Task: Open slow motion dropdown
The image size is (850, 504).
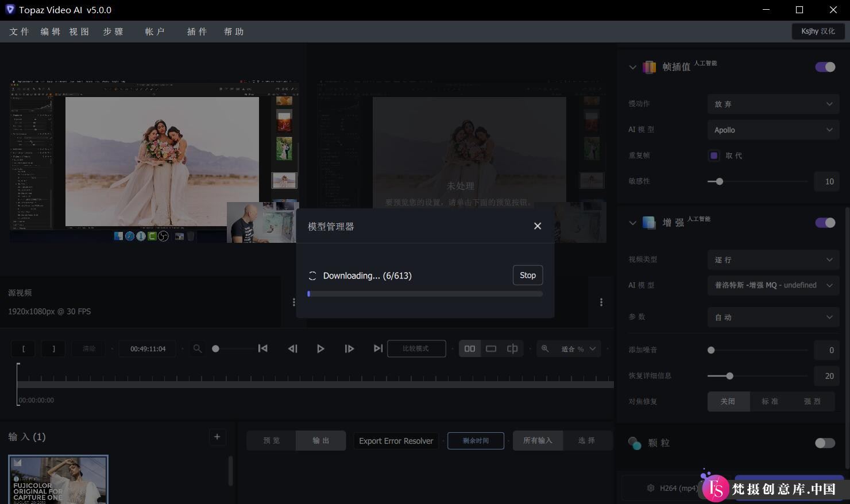Action: pos(773,104)
